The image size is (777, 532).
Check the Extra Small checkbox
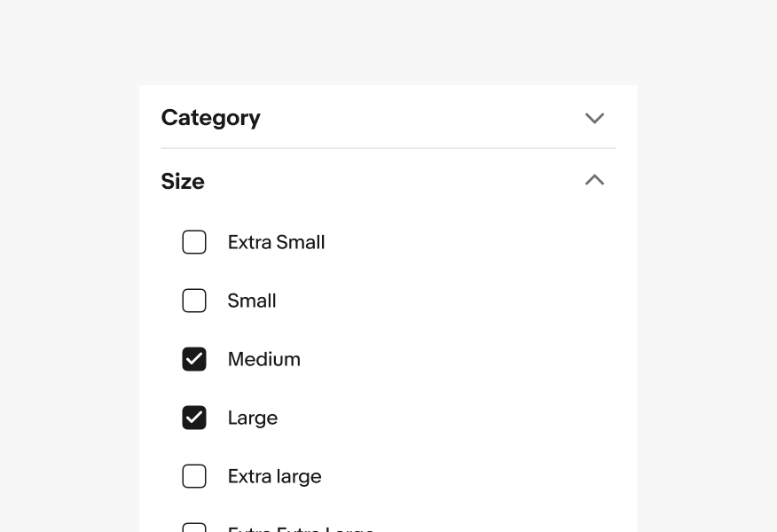(194, 242)
